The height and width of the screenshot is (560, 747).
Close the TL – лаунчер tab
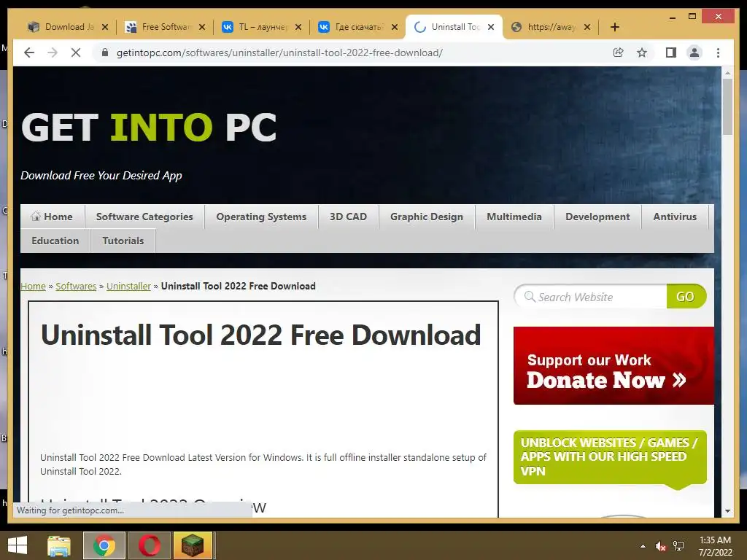tap(298, 27)
